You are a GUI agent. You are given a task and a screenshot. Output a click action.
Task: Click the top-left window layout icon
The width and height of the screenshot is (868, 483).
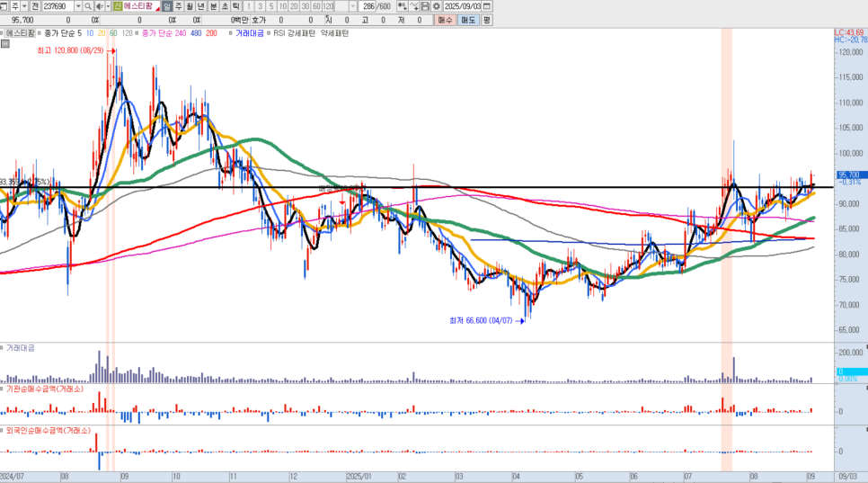click(4, 6)
